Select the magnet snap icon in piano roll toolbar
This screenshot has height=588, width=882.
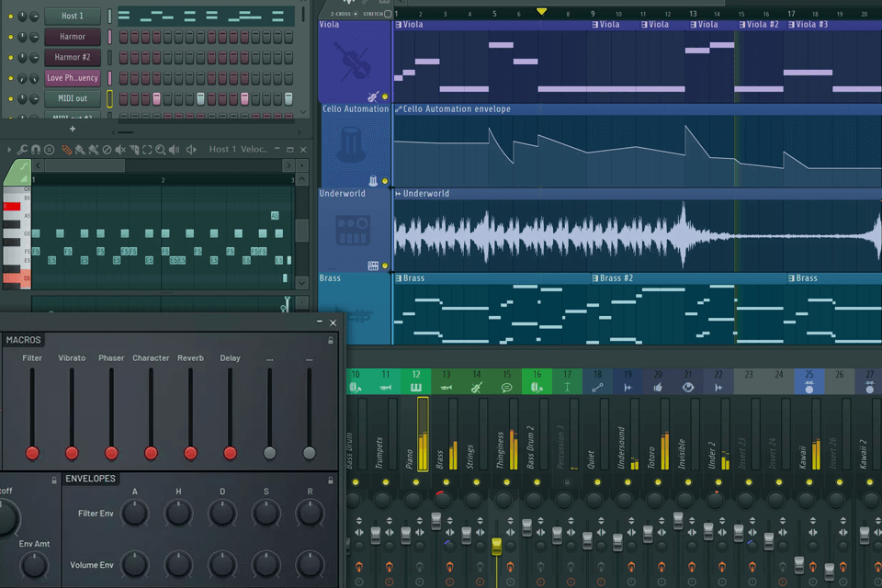coord(36,150)
